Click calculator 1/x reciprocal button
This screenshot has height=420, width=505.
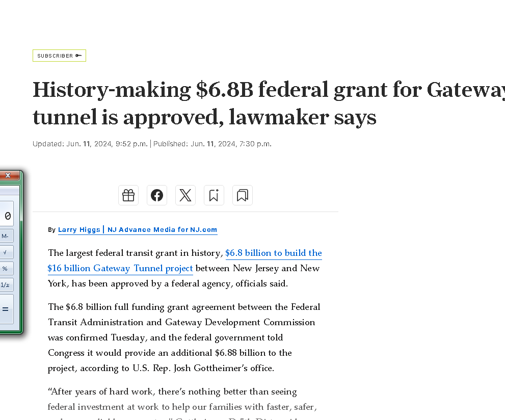point(6,285)
